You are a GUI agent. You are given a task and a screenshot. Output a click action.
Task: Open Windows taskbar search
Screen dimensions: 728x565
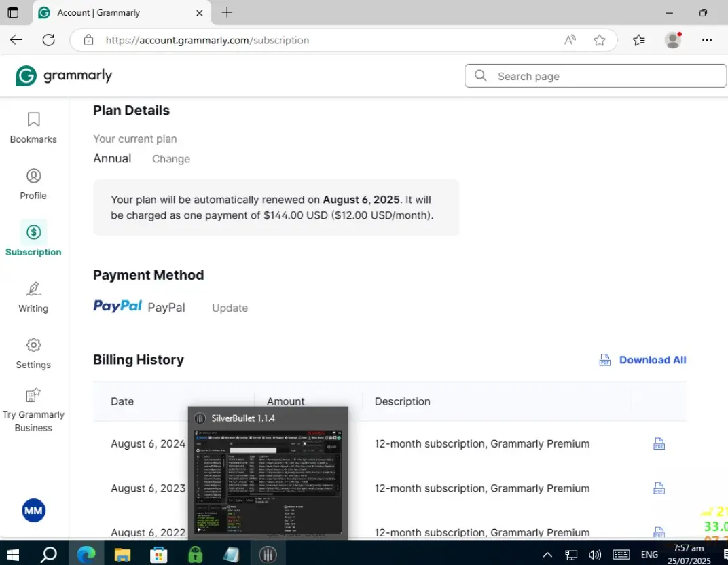pos(49,554)
